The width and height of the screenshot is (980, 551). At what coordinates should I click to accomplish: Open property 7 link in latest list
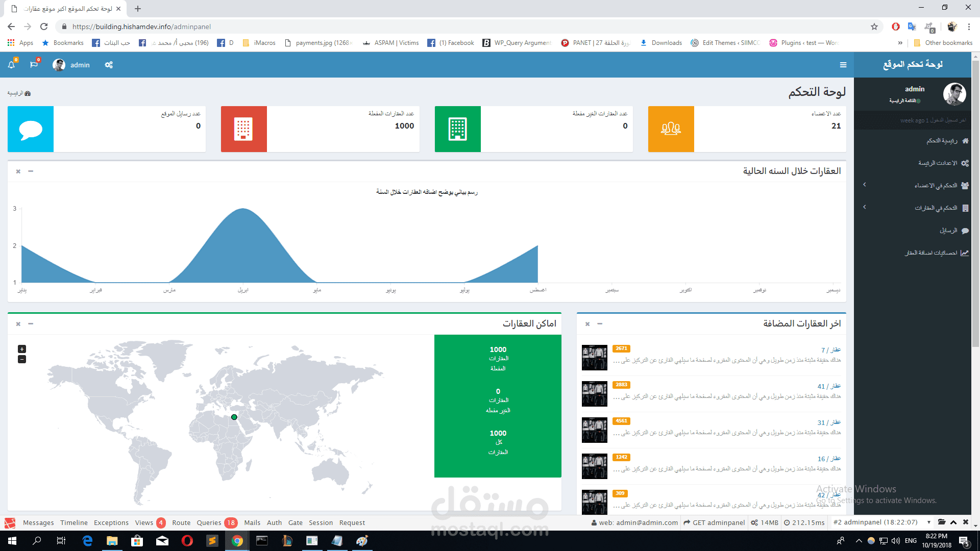pyautogui.click(x=831, y=350)
